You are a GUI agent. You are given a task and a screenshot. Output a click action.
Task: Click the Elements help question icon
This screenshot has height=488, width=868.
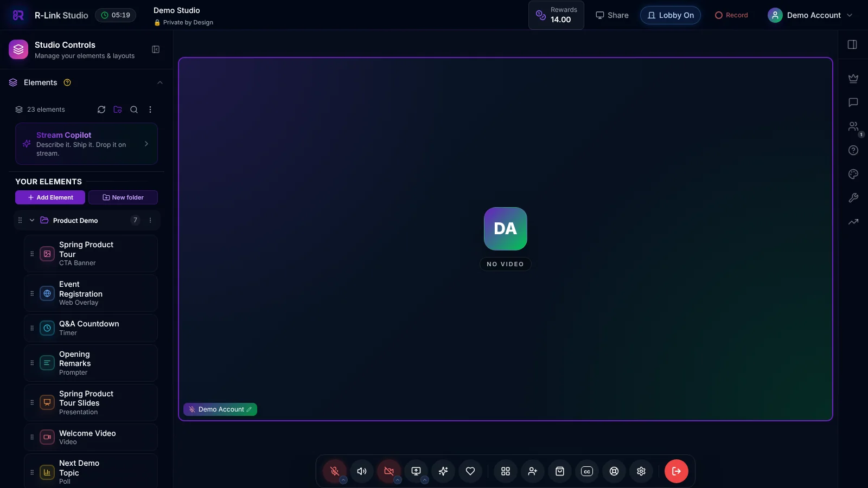pyautogui.click(x=67, y=82)
